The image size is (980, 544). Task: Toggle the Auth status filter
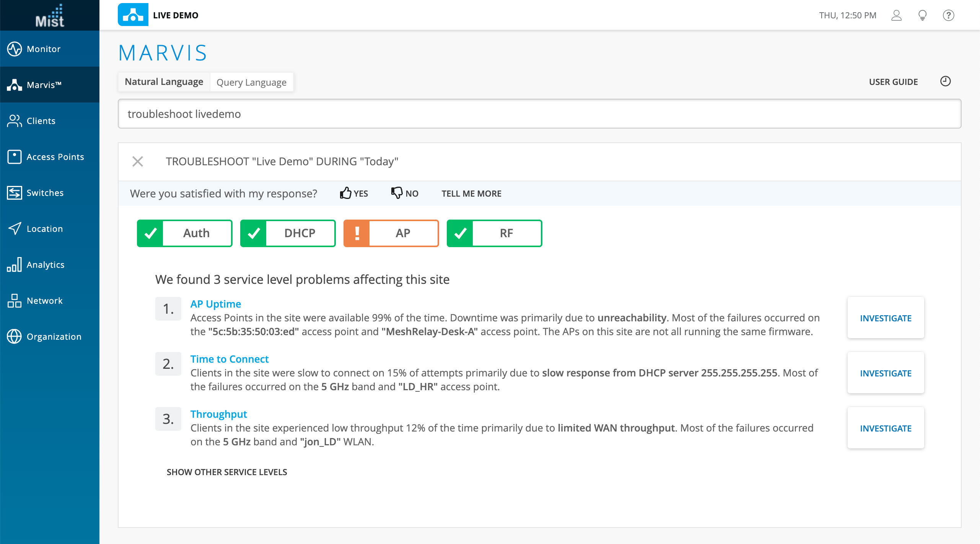point(185,233)
